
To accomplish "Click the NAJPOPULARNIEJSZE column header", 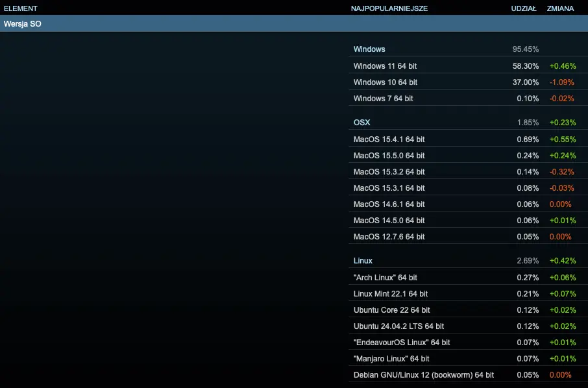I will click(389, 8).
